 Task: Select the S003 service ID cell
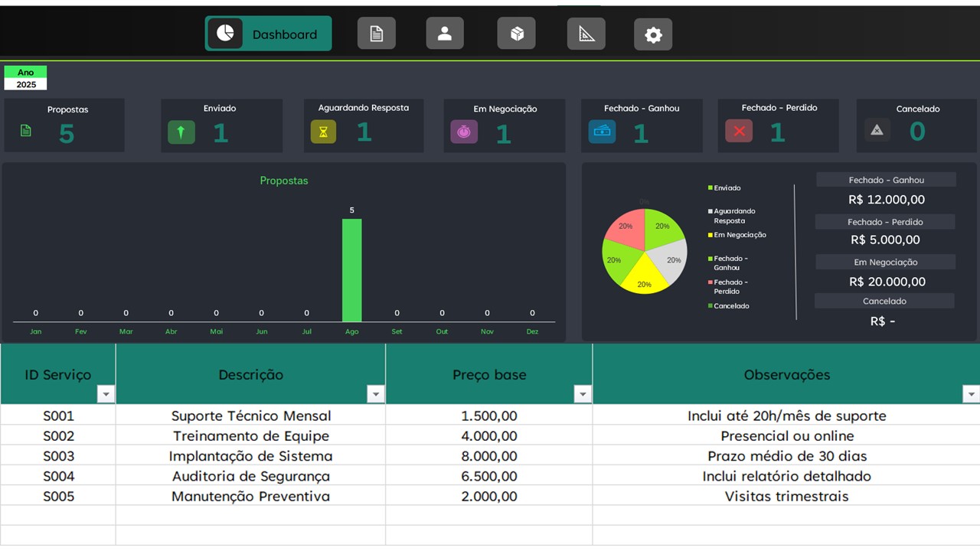tap(58, 456)
